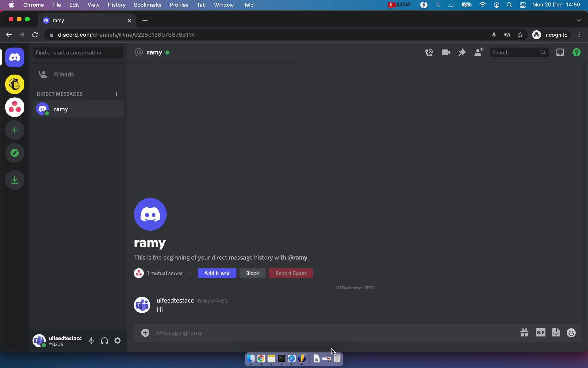Viewport: 588px width, 368px height.
Task: Open a new browser tab
Action: pyautogui.click(x=145, y=20)
